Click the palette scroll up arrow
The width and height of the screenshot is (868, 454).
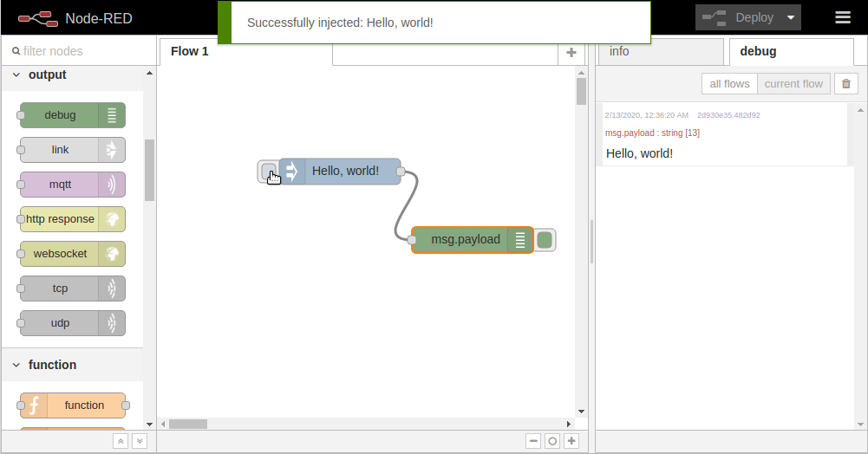pyautogui.click(x=149, y=73)
